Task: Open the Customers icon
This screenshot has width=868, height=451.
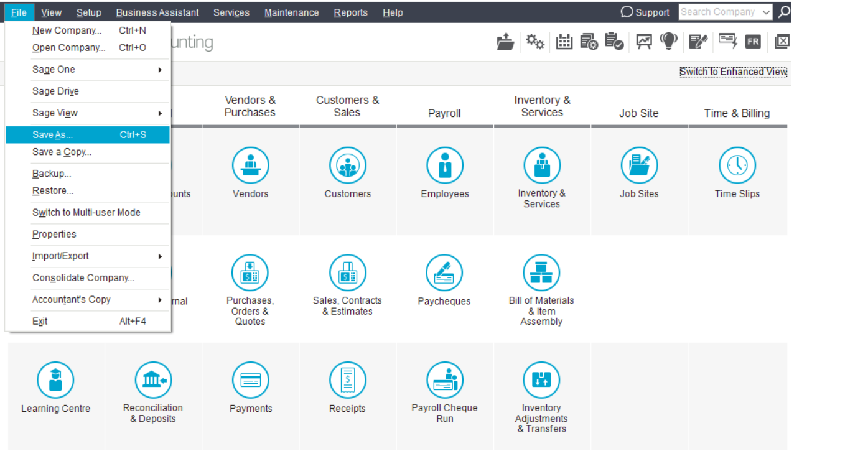Action: pyautogui.click(x=348, y=165)
